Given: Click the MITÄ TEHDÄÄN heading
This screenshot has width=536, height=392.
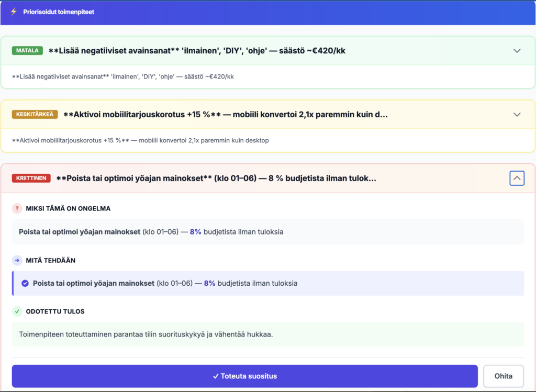Looking at the screenshot, I should tap(51, 261).
